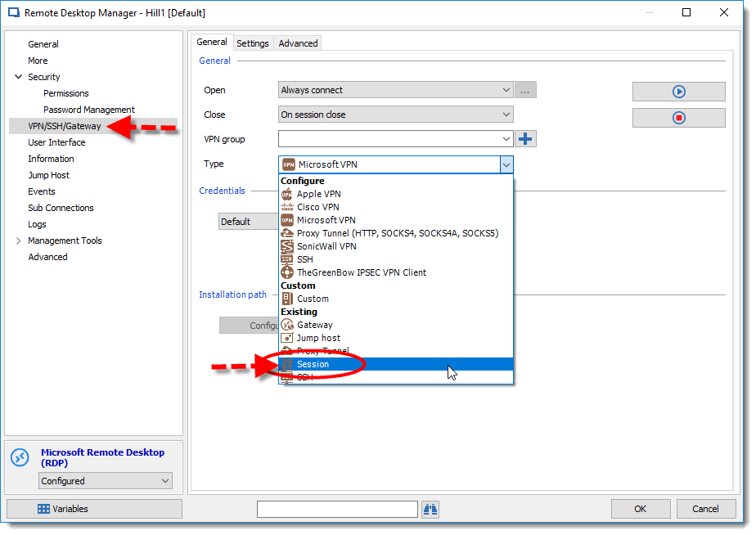Pick the Jump host entry
The image size is (756, 535).
(319, 338)
